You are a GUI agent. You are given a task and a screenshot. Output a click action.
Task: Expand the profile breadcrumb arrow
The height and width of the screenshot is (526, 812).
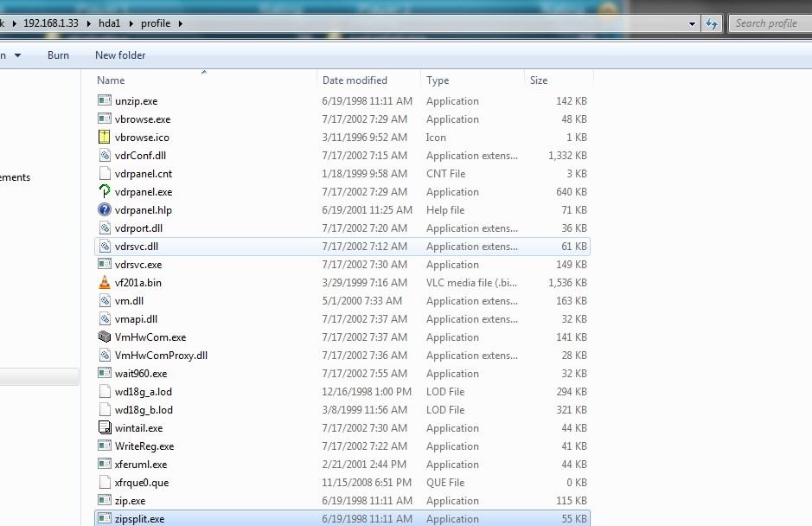click(180, 23)
